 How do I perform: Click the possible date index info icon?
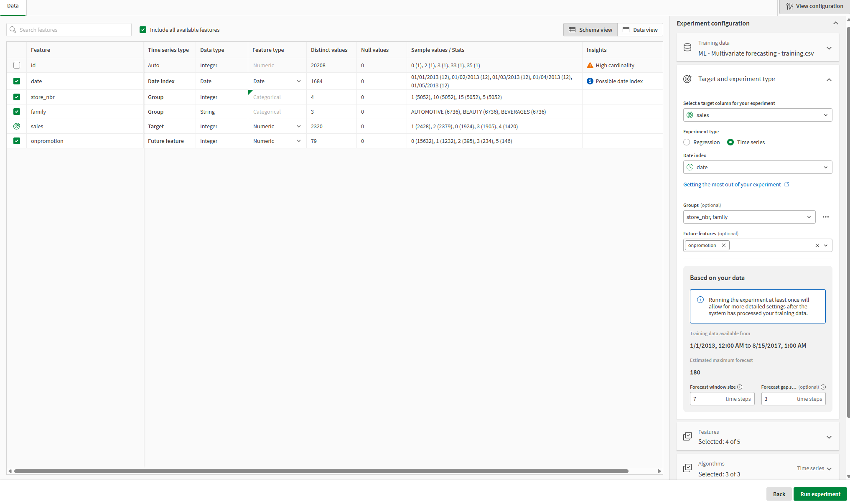click(590, 81)
